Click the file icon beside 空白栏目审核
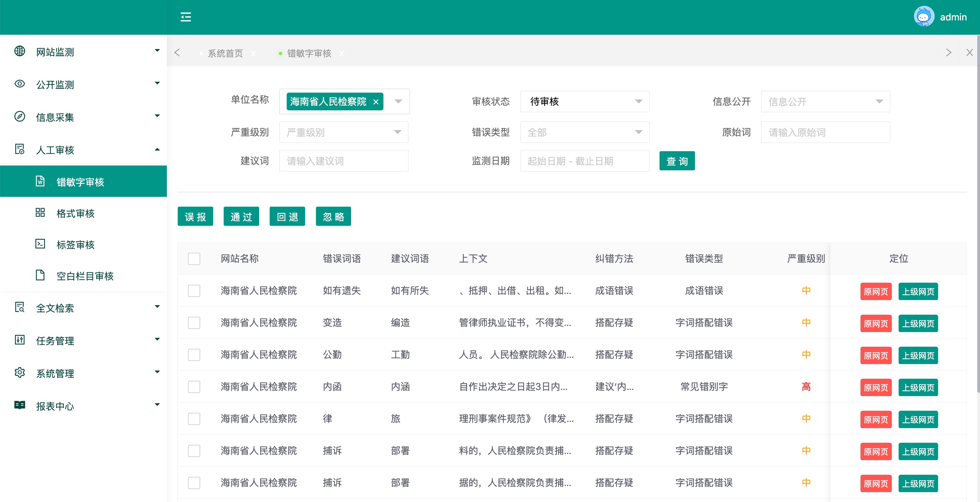The height and width of the screenshot is (502, 980). (x=40, y=275)
